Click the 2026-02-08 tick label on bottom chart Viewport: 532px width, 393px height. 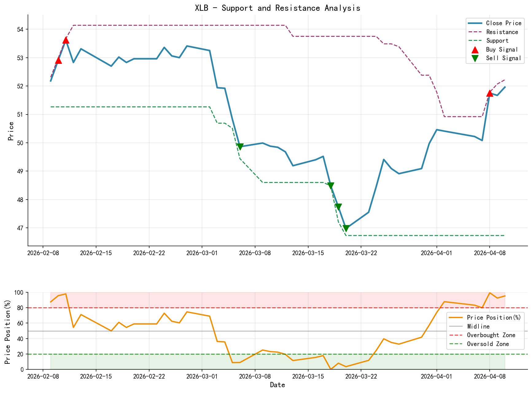[x=43, y=377]
